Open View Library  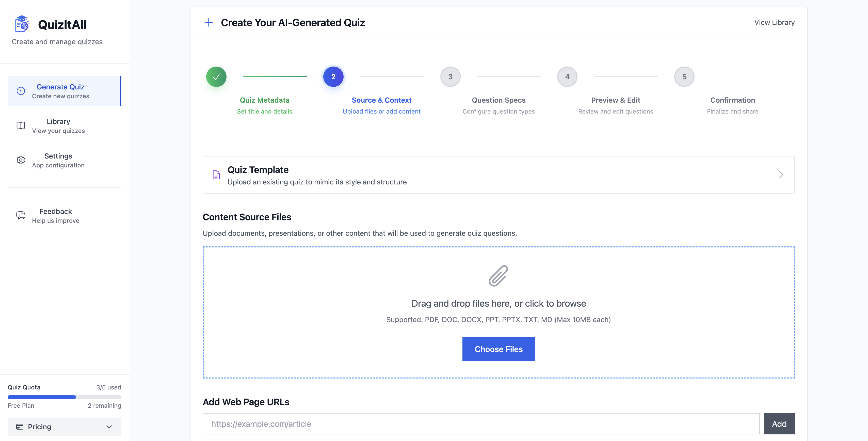pyautogui.click(x=774, y=22)
